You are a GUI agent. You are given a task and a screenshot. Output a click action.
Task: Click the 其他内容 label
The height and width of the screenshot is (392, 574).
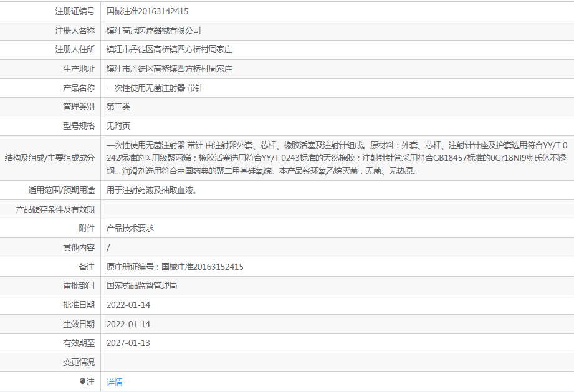click(79, 248)
